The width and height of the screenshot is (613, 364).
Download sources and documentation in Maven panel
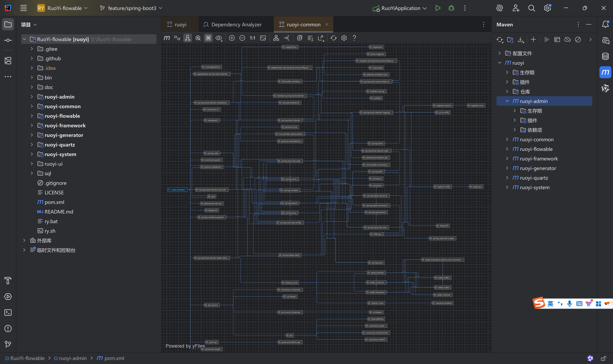(x=521, y=40)
